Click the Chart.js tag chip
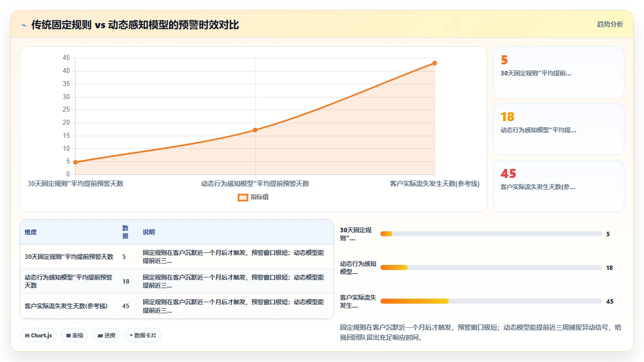Viewport: 644px width, 362px height. [38, 335]
